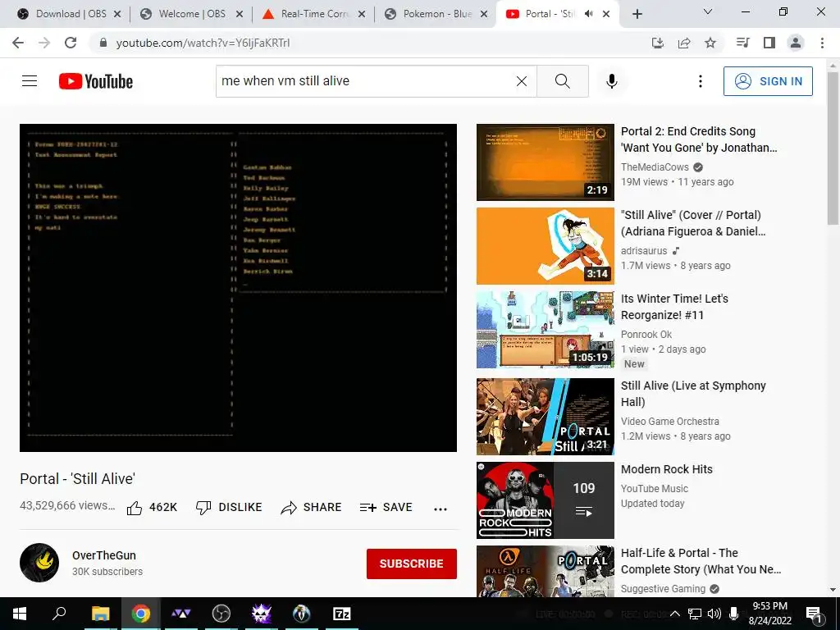Open Portal 2 Want You Gone video title

tap(699, 139)
